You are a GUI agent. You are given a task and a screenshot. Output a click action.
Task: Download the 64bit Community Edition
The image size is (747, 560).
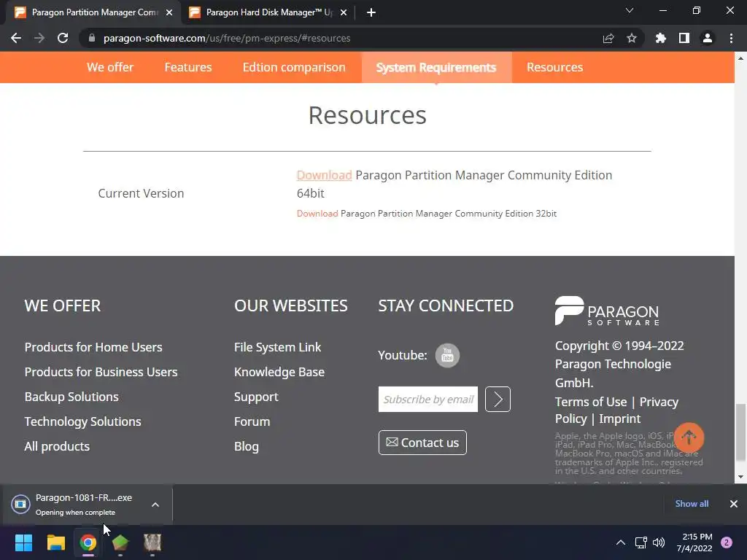pyautogui.click(x=324, y=175)
